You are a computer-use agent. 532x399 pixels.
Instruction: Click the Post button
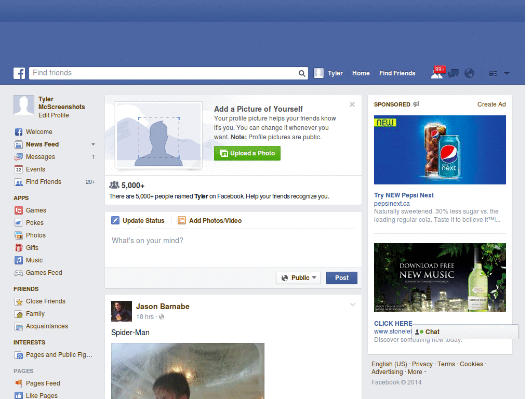pos(342,278)
